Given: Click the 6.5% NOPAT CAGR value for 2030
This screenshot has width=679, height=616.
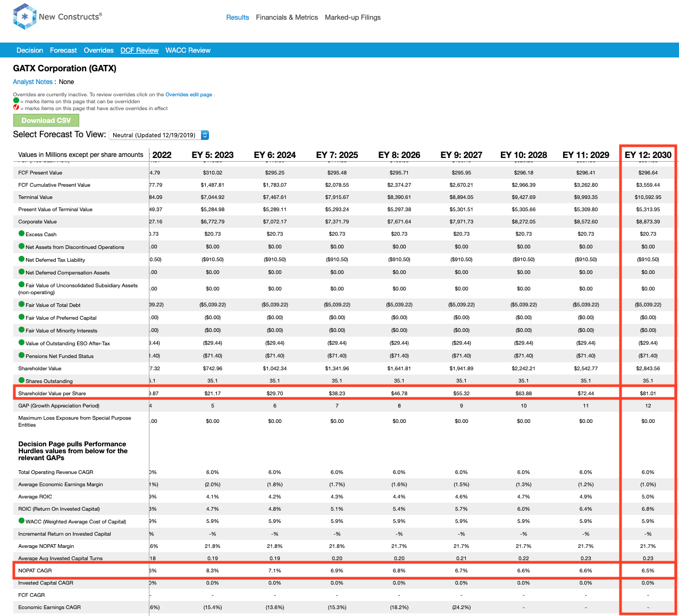Looking at the screenshot, I should tap(648, 571).
